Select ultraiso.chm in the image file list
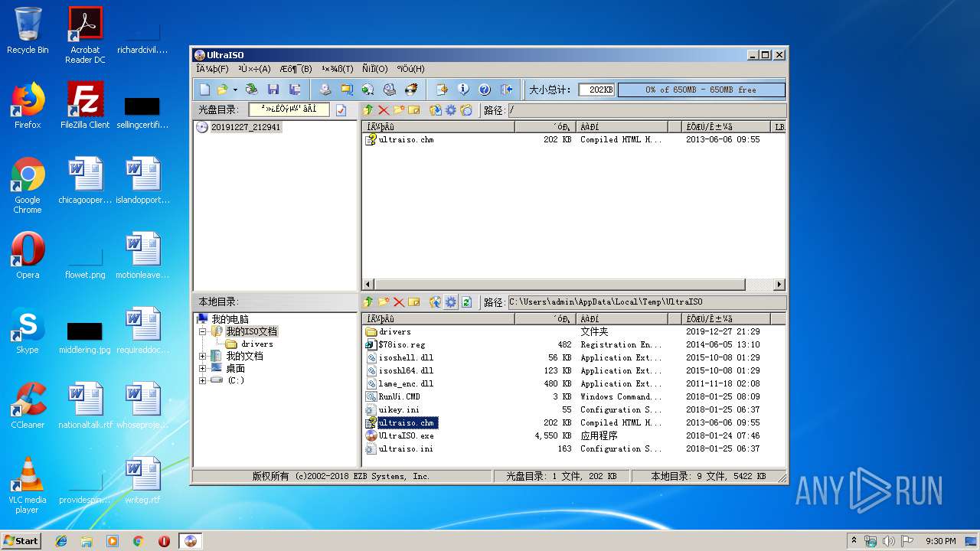Image resolution: width=980 pixels, height=551 pixels. coord(406,140)
